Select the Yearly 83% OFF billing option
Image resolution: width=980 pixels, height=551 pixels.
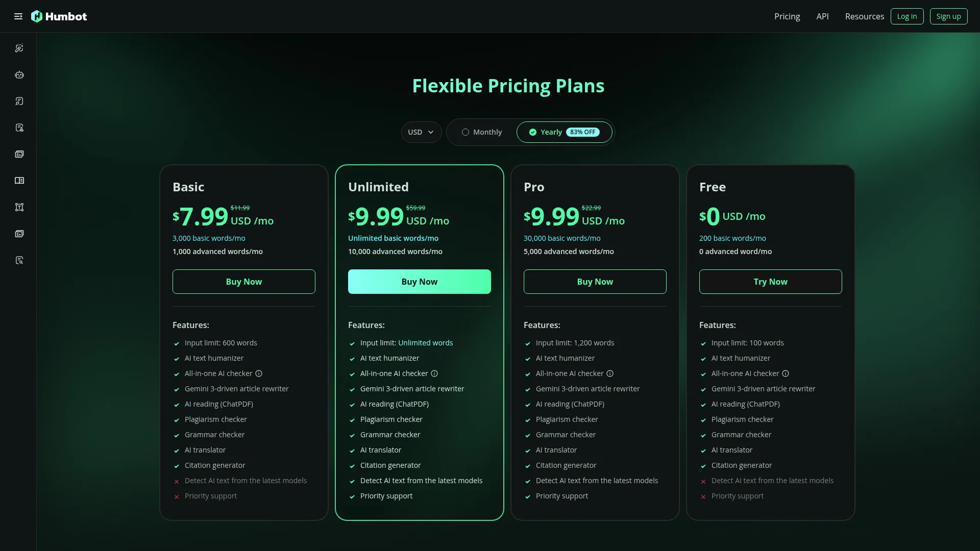[563, 132]
